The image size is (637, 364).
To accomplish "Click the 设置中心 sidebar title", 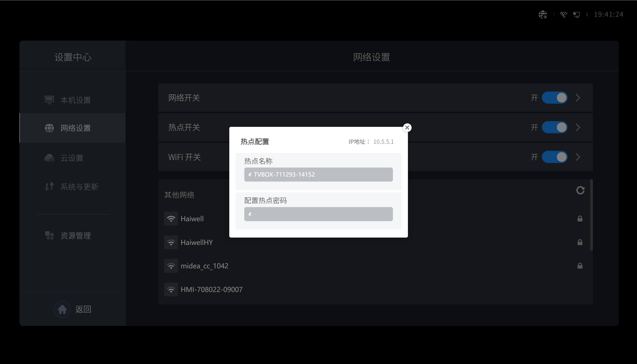I will 73,57.
